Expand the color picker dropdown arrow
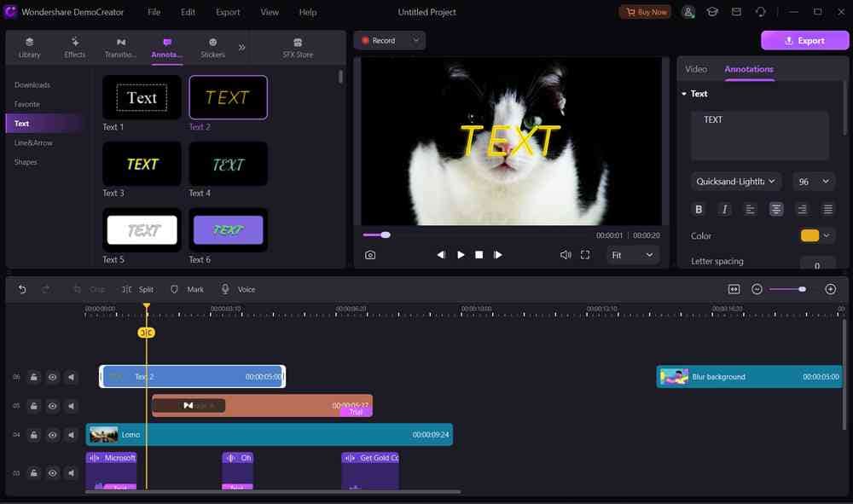Viewport: 853px width, 504px height. [x=827, y=235]
